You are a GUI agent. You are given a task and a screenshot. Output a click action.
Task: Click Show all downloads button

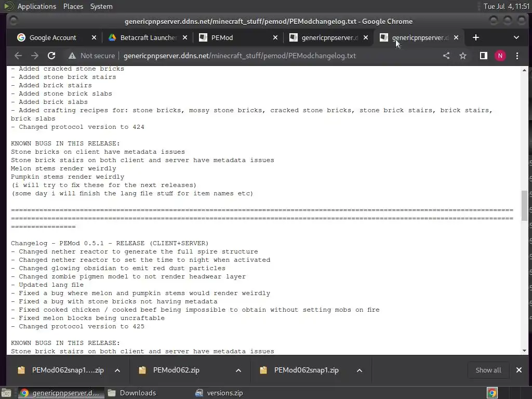[488, 370]
